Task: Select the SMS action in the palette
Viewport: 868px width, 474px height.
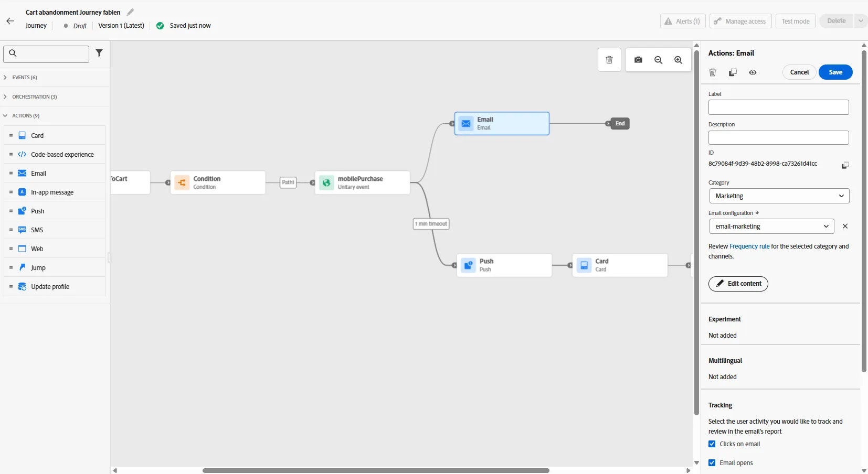Action: (x=55, y=230)
